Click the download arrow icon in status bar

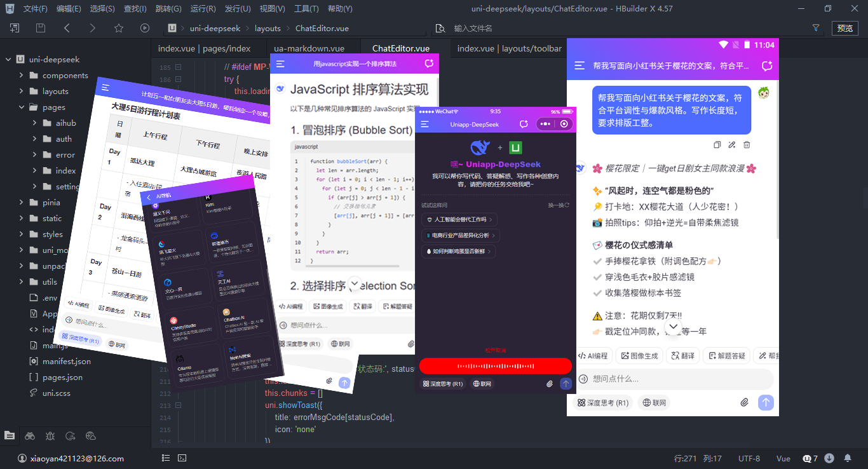(x=829, y=458)
